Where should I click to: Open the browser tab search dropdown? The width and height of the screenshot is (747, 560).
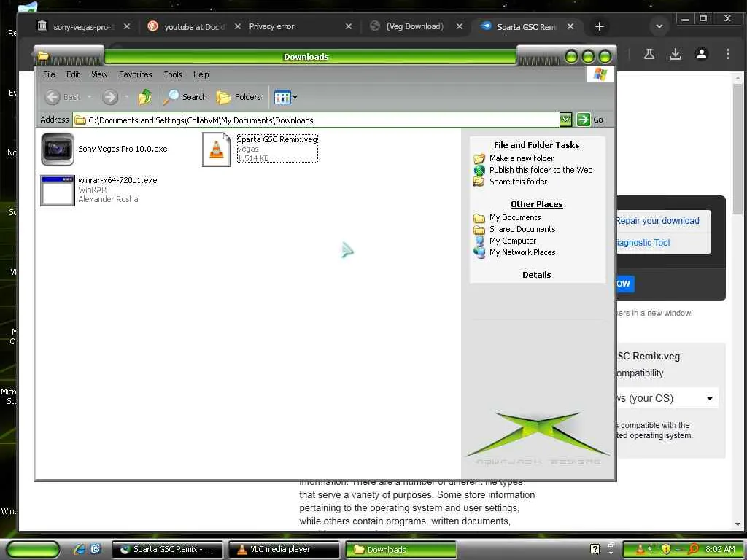[x=659, y=27]
